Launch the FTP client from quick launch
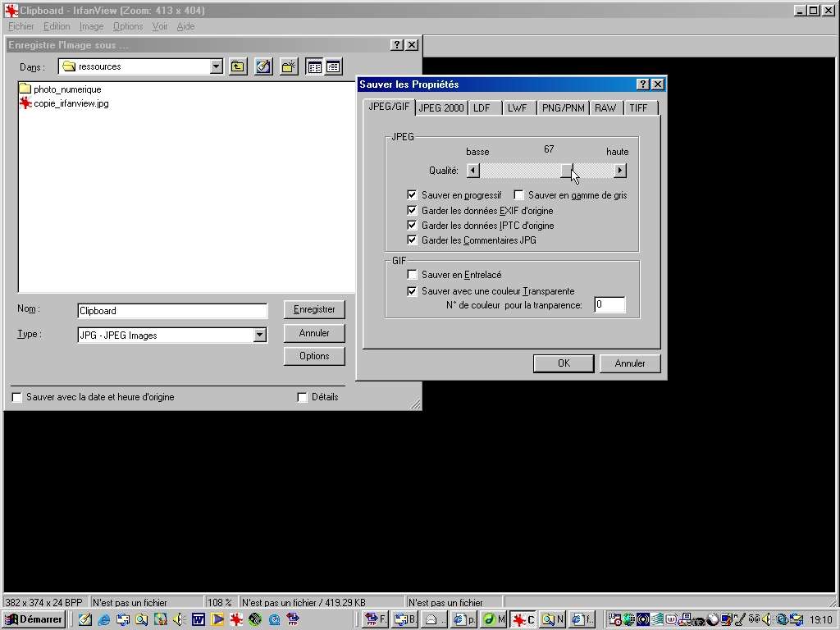 (293, 619)
